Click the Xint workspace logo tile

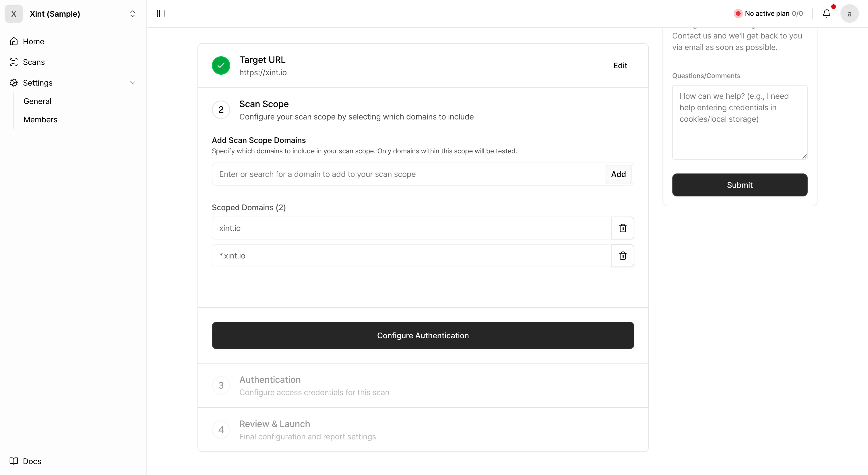point(14,14)
